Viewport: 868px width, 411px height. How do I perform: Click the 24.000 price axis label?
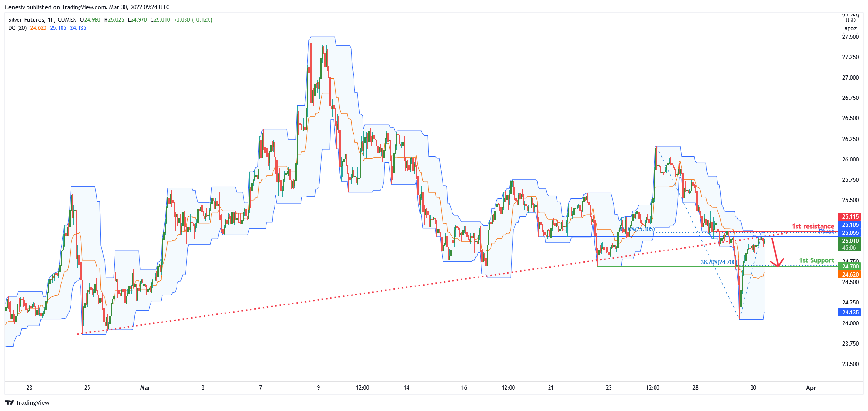(850, 323)
